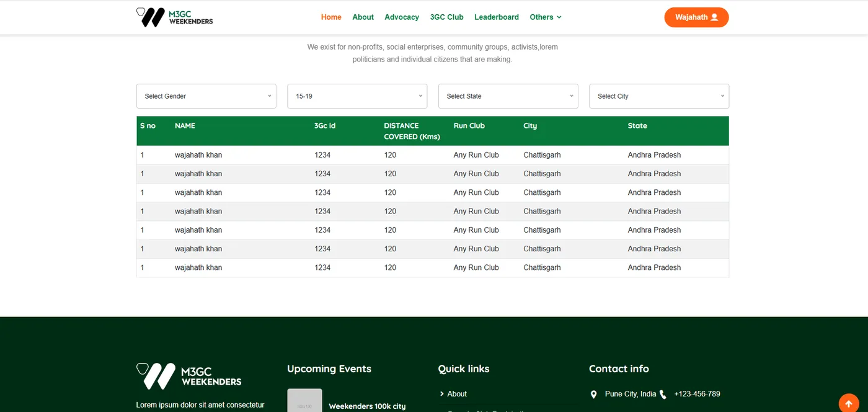
Task: Go to the Home nav item
Action: [x=331, y=17]
